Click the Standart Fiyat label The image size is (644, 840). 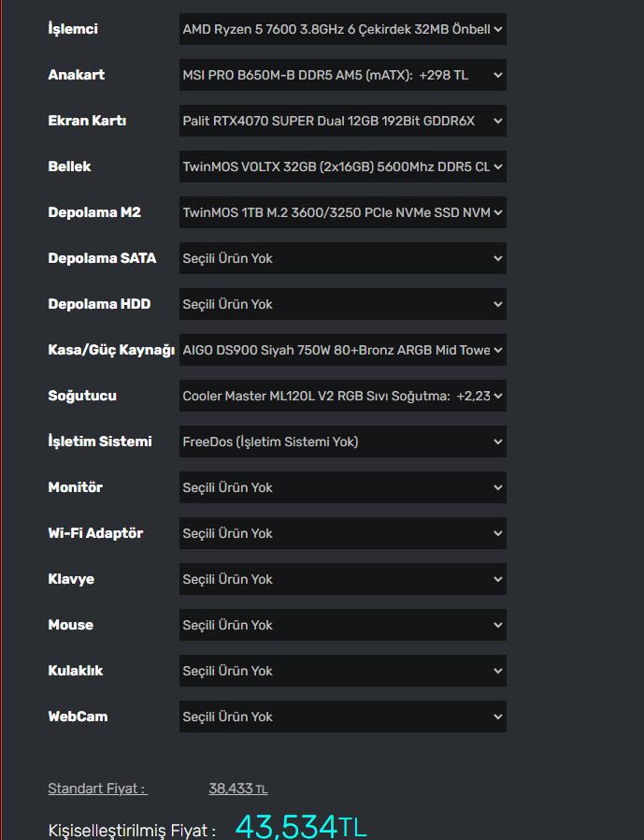click(97, 789)
